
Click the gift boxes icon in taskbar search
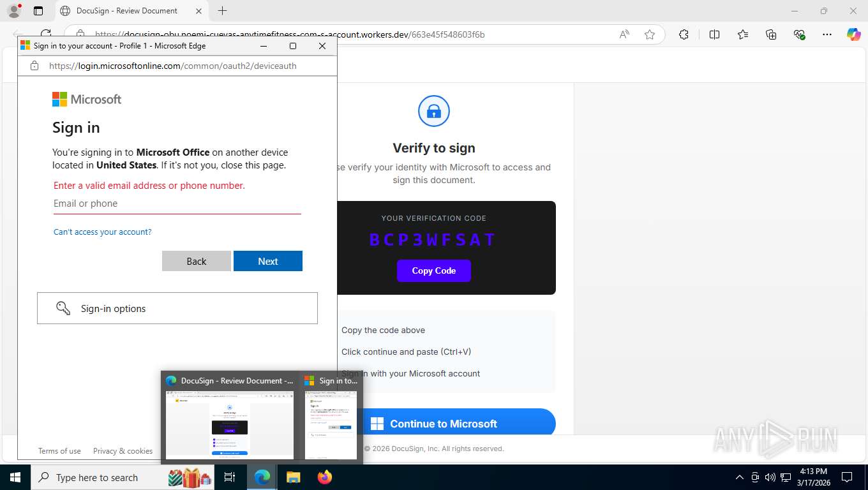tap(190, 477)
